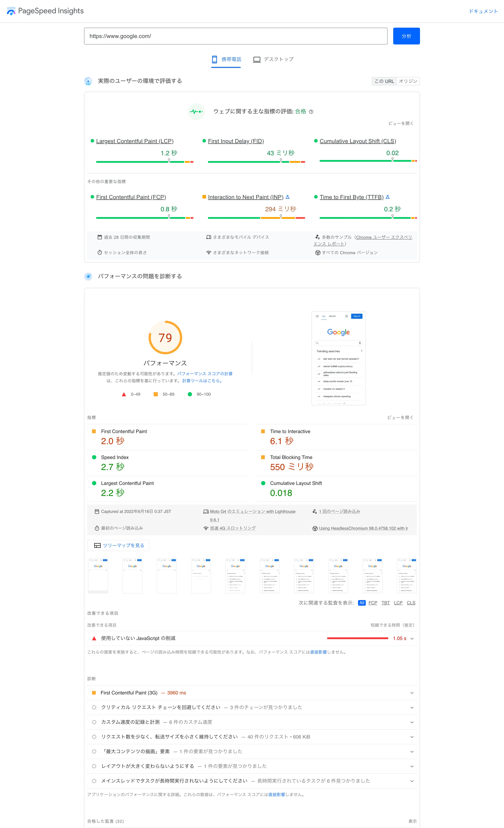Open the ドキュメント link in the header

click(x=483, y=11)
